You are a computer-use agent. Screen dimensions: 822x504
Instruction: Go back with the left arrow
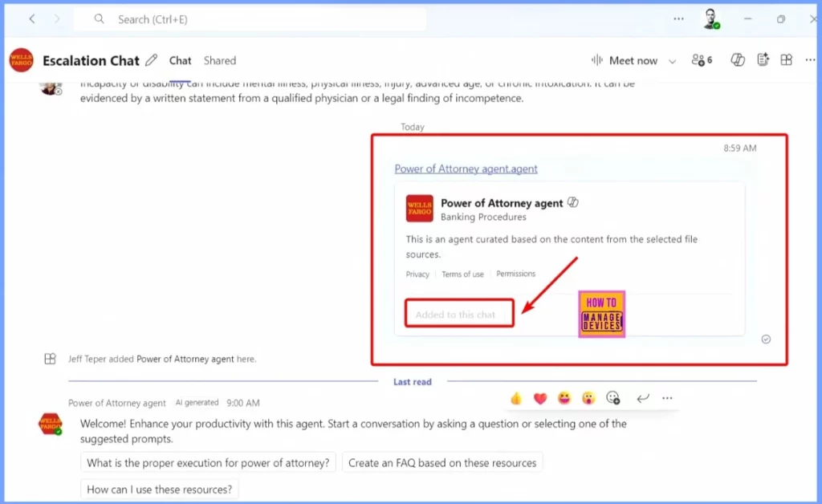click(x=32, y=19)
